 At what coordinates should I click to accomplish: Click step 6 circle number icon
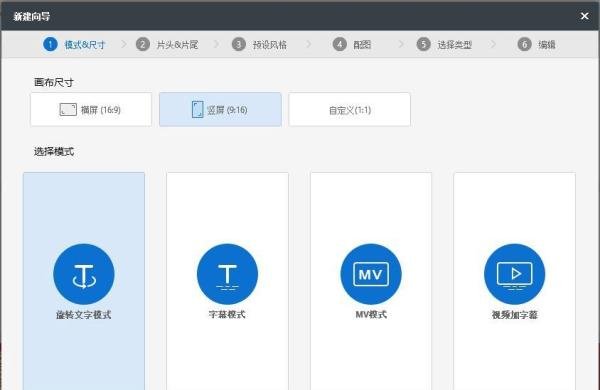pyautogui.click(x=525, y=44)
